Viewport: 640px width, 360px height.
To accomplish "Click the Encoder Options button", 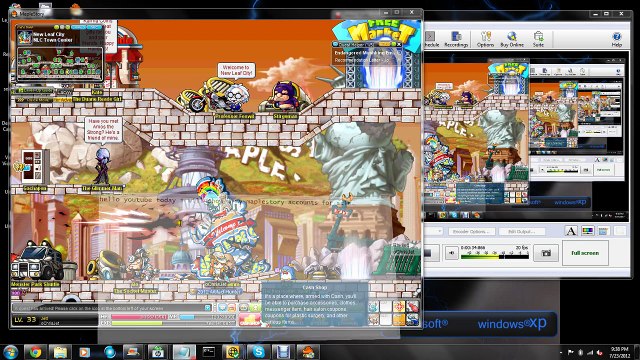I will tap(471, 231).
